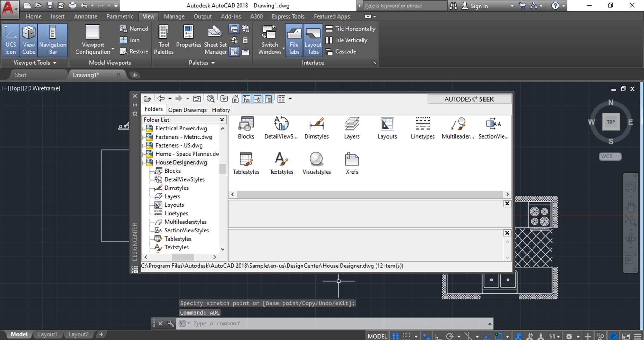This screenshot has height=340, width=644.
Task: Expand the Viewport Tools panel
Action: pos(35,63)
